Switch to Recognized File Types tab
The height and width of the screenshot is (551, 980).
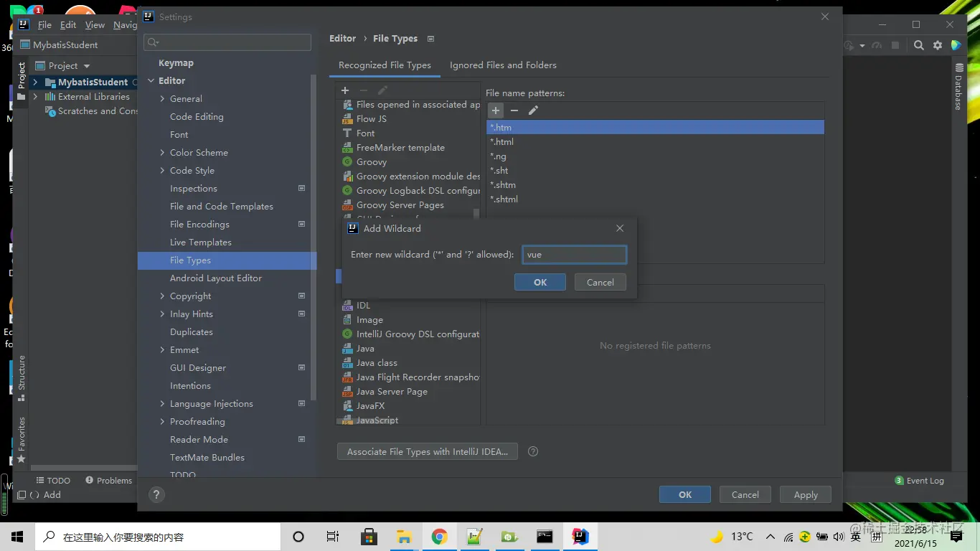coord(385,65)
